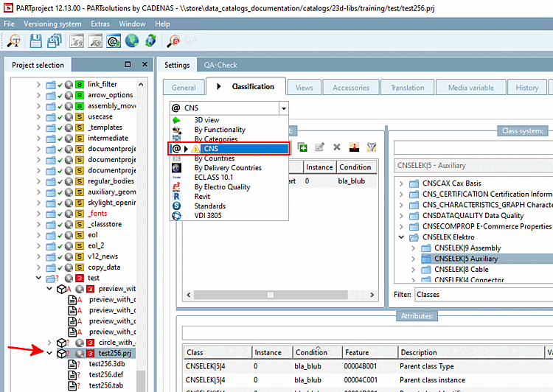Expand the circle_with project node
Image resolution: width=553 pixels, height=392 pixels.
pyautogui.click(x=49, y=343)
